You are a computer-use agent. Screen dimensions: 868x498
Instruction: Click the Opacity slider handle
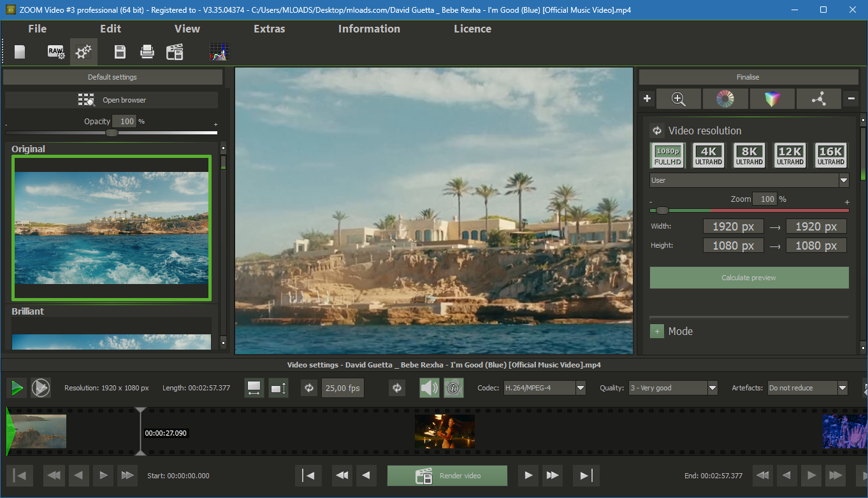pos(112,132)
